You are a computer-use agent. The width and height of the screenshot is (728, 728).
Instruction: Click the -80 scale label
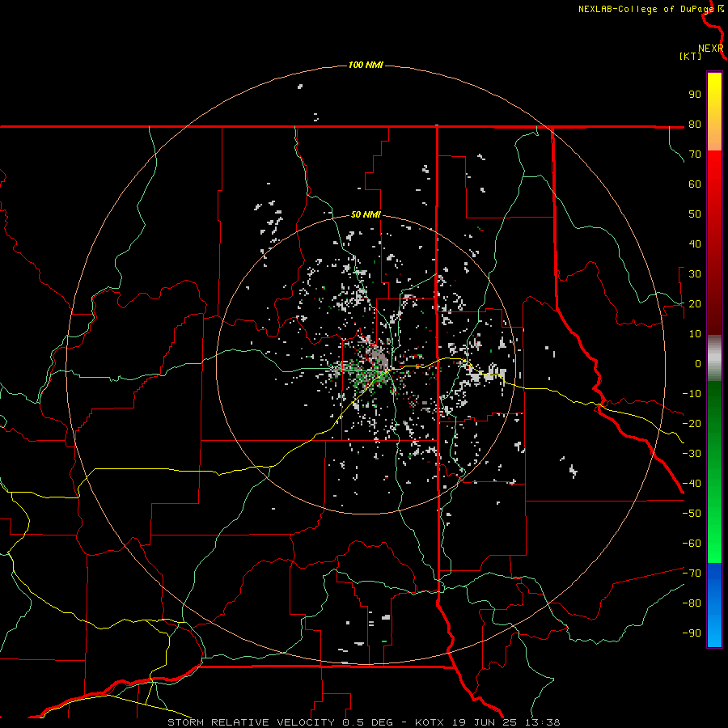click(x=692, y=603)
